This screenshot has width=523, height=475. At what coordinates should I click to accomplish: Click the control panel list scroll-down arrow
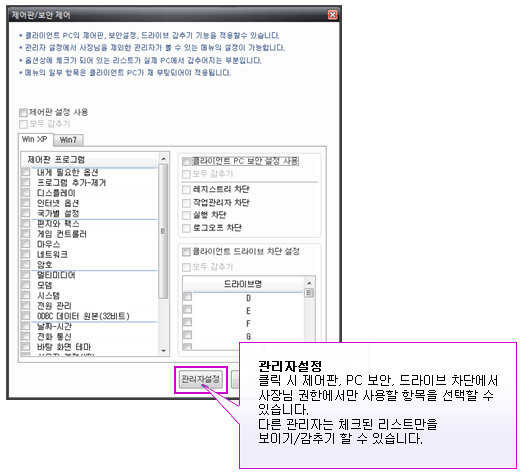tap(163, 351)
